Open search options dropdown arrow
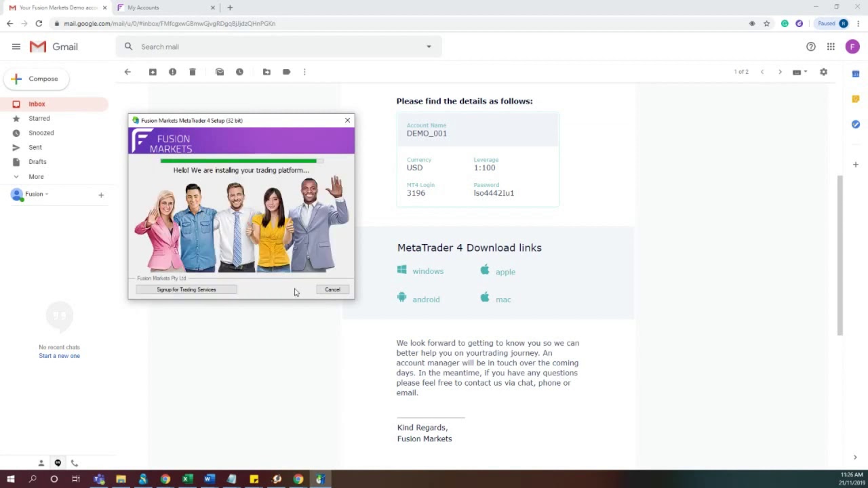 click(429, 47)
